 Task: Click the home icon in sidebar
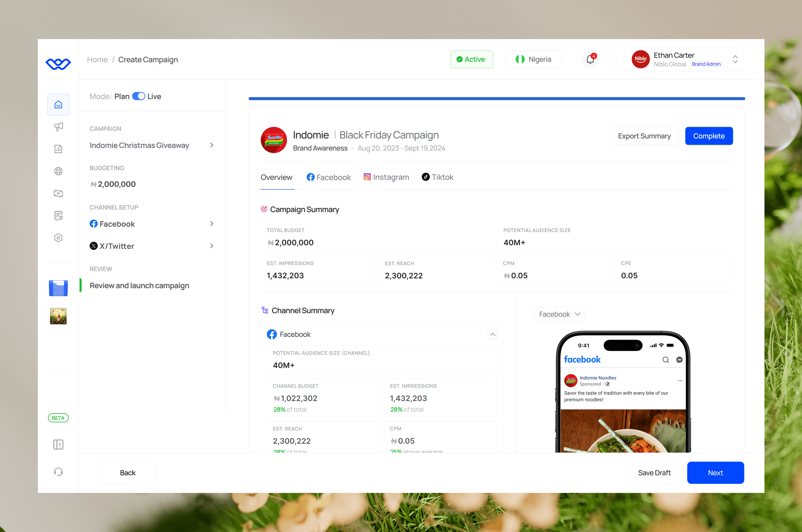58,104
